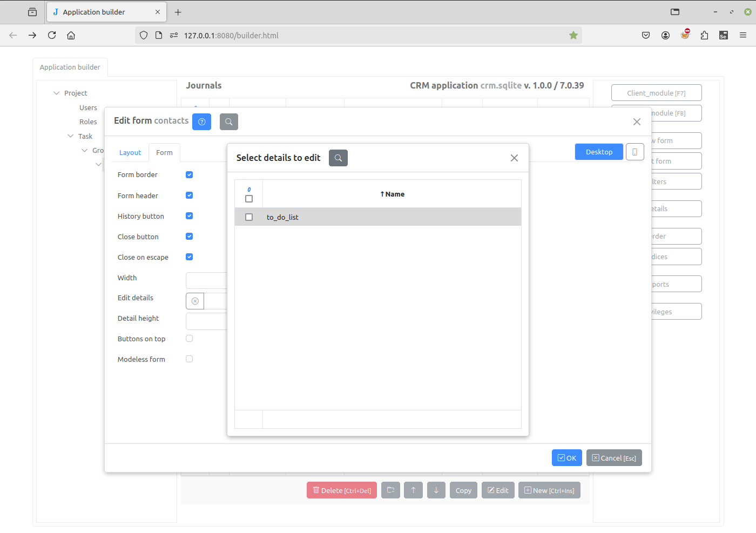Image resolution: width=756 pixels, height=533 pixels.
Task: Click the mobile view icon beside Desktop
Action: 634,152
